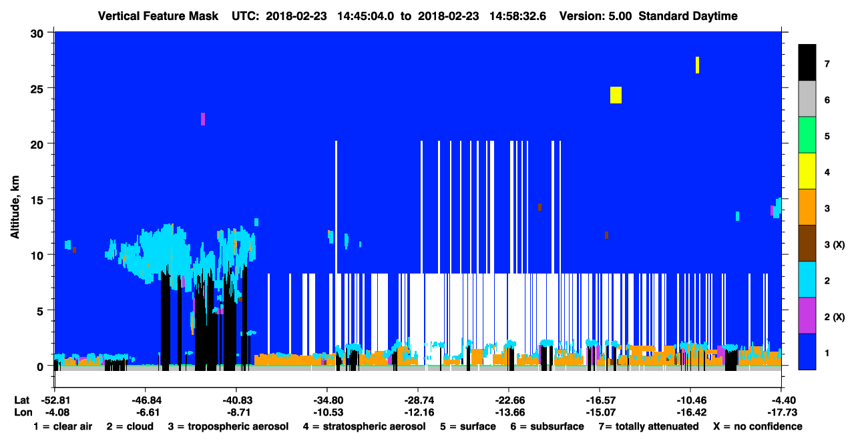Click the yellow color bar segment labeled 4
Image resolution: width=868 pixels, height=445 pixels.
807,171
